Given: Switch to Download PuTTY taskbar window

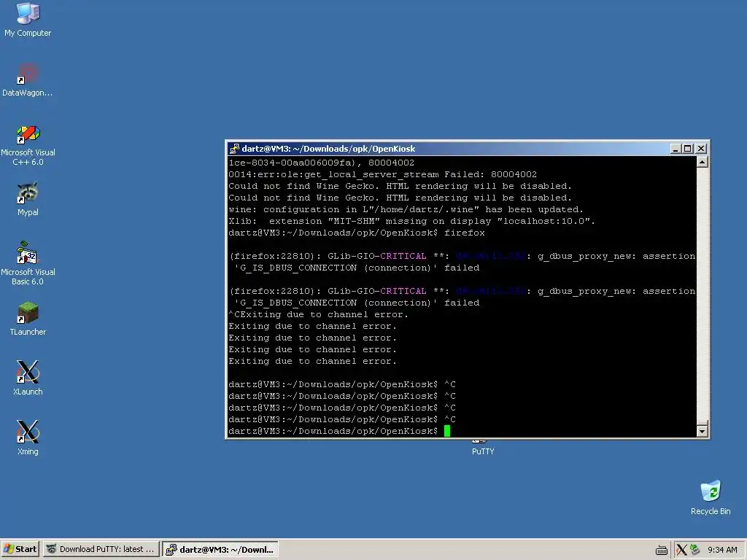Looking at the screenshot, I should coord(101,549).
